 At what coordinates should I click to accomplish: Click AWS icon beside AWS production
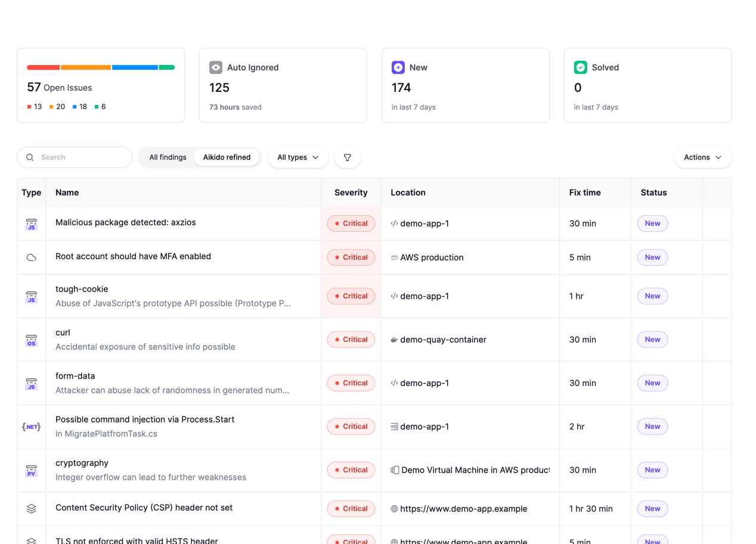click(394, 257)
